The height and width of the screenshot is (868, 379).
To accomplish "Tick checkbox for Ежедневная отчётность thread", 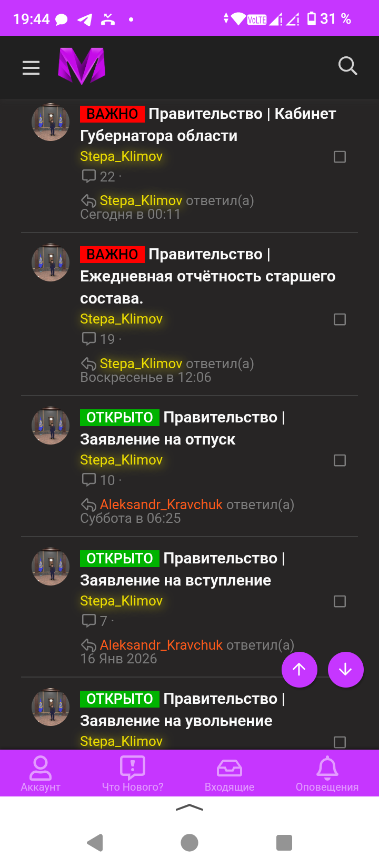I will tap(340, 319).
